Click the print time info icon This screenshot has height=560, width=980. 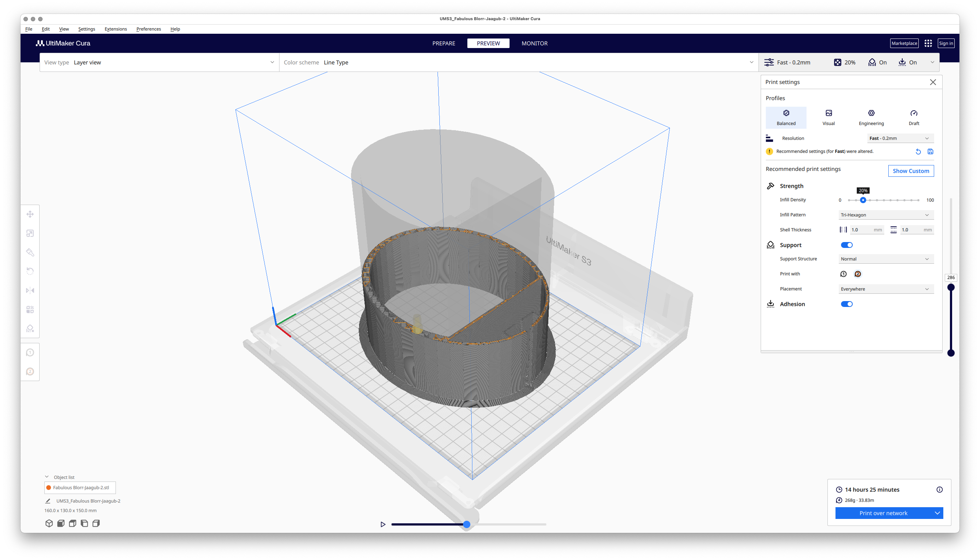(940, 490)
